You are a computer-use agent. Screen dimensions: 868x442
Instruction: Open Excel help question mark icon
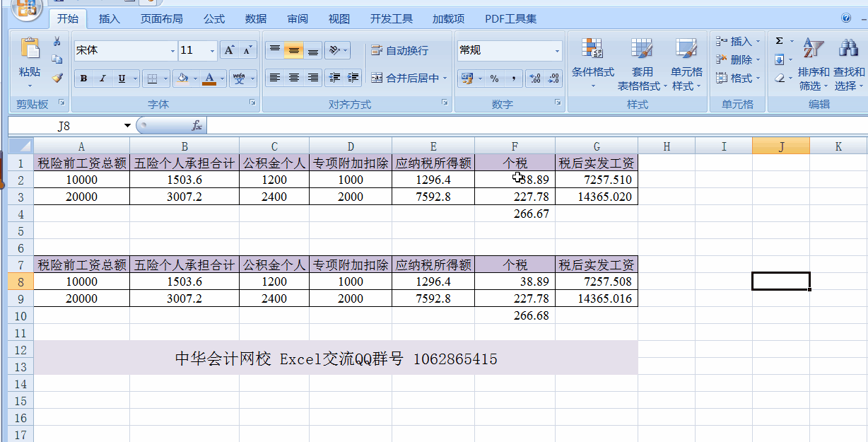[846, 18]
